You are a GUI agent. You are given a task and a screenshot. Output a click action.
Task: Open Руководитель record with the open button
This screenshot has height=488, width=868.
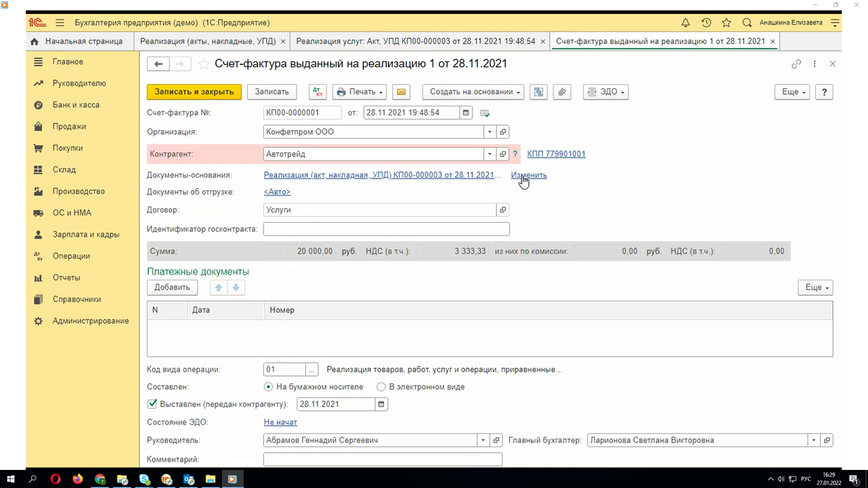tap(496, 440)
